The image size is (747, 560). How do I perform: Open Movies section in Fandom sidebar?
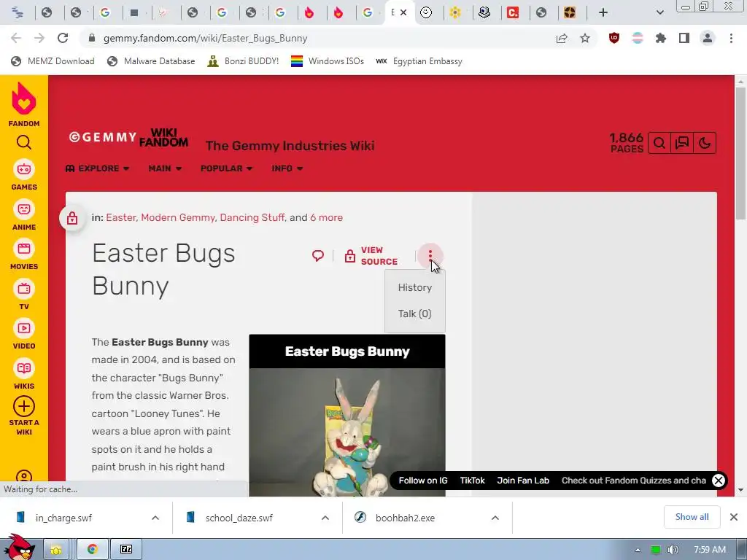(24, 254)
